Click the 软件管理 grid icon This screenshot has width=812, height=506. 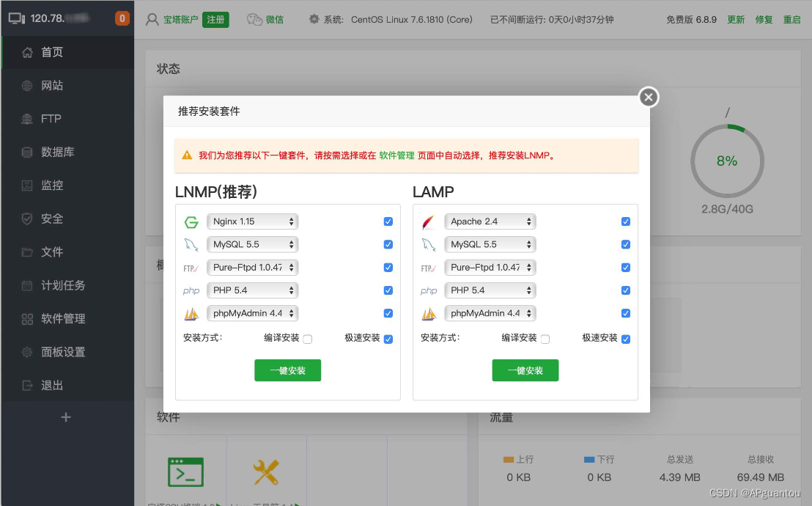(27, 319)
